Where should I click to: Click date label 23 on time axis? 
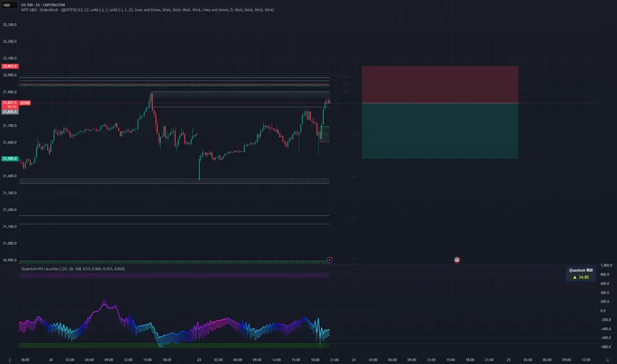[x=199, y=359]
